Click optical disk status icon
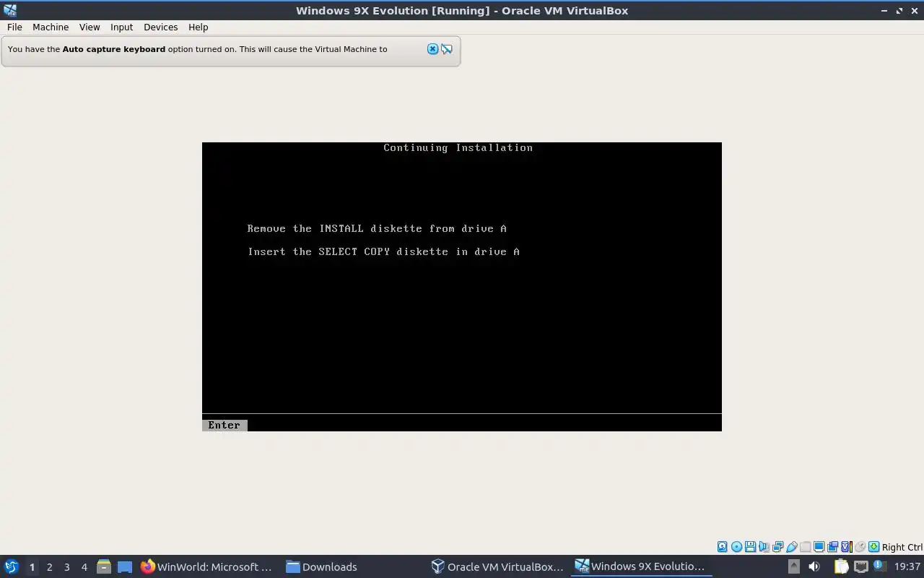 coord(736,547)
